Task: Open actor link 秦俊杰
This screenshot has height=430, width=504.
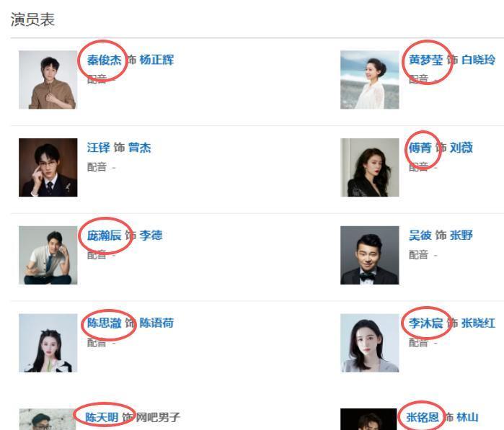Action: tap(104, 60)
